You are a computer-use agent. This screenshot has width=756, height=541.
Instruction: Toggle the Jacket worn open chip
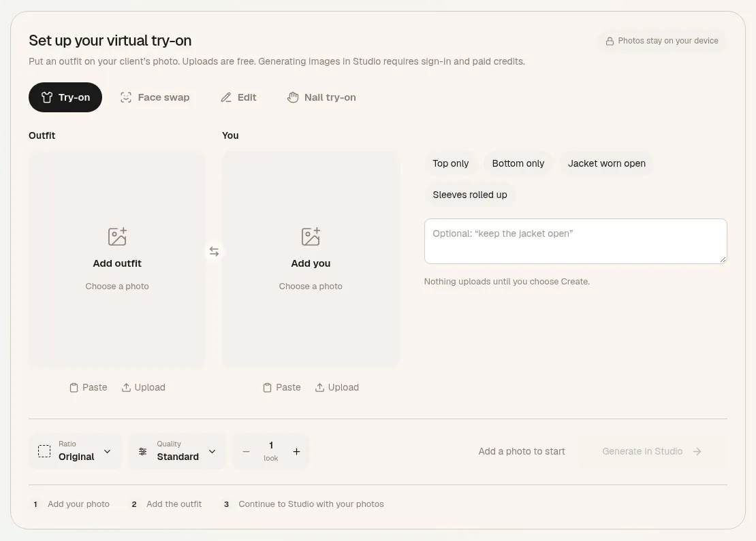pyautogui.click(x=607, y=163)
